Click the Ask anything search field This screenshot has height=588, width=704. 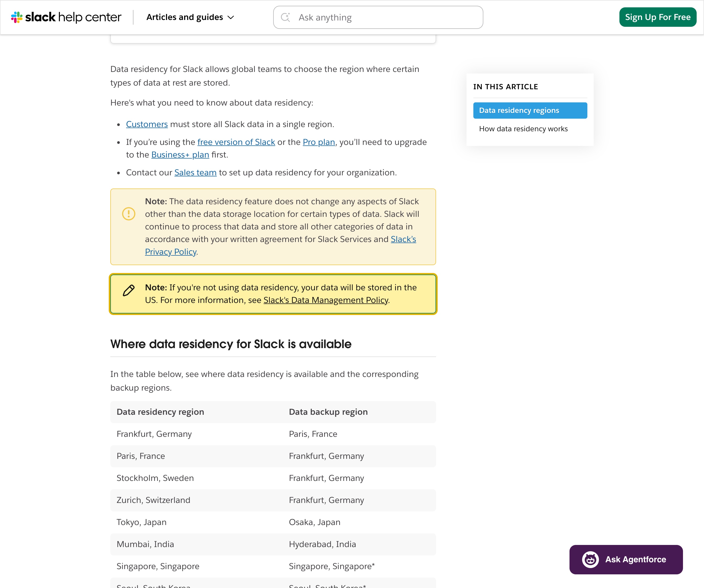tap(378, 17)
